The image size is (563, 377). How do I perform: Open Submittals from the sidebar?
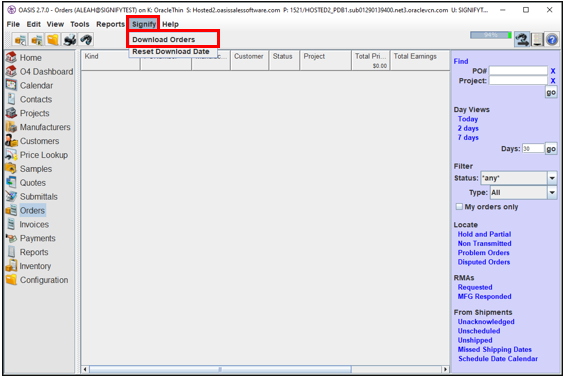32,197
